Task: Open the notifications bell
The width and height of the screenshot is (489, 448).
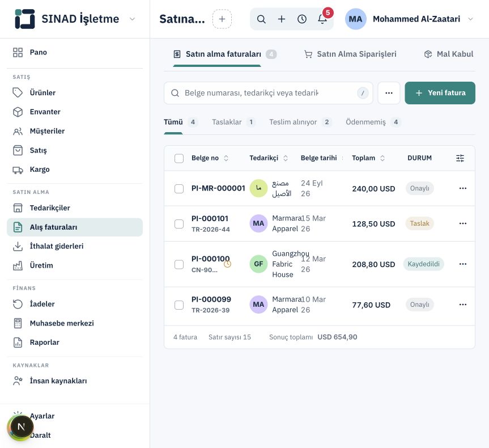Action: (322, 19)
